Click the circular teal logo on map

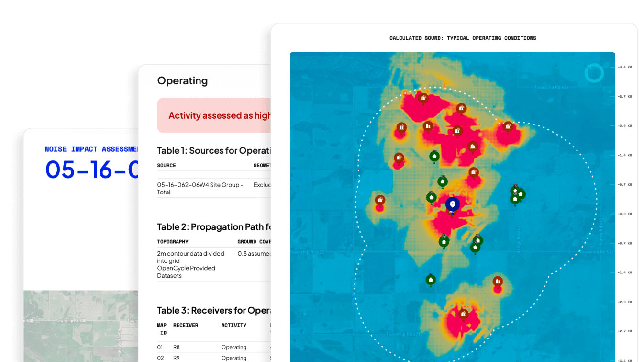pyautogui.click(x=594, y=73)
